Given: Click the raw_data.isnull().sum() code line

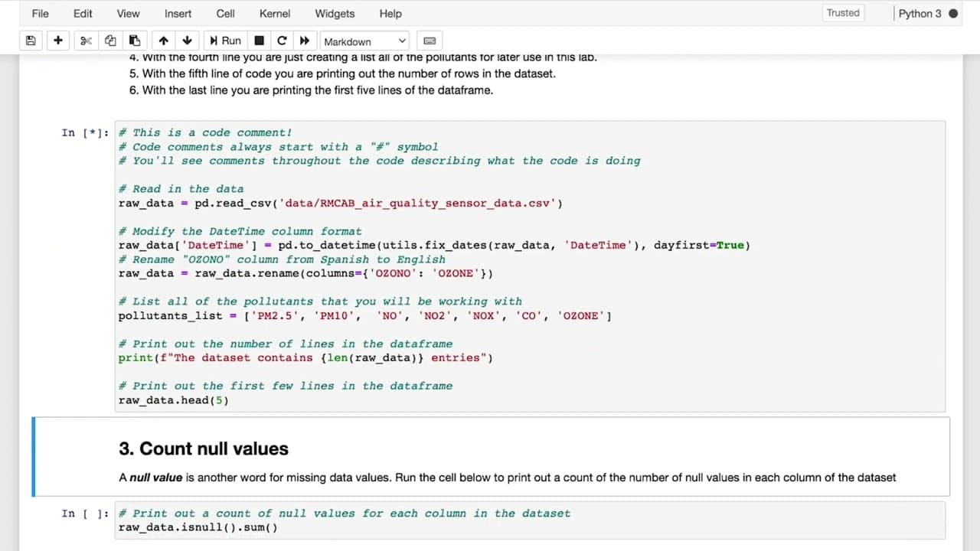Looking at the screenshot, I should click(198, 527).
